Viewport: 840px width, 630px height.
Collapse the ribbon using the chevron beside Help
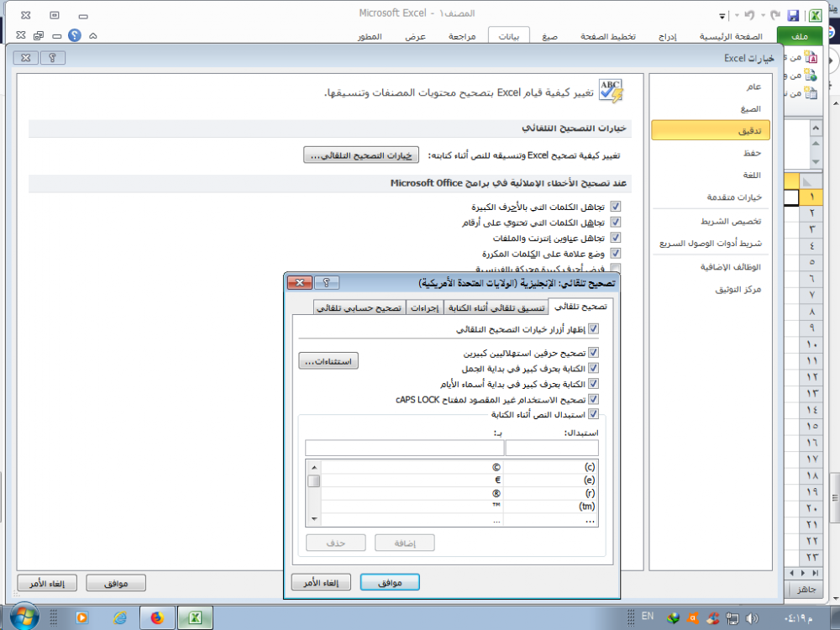tap(92, 36)
